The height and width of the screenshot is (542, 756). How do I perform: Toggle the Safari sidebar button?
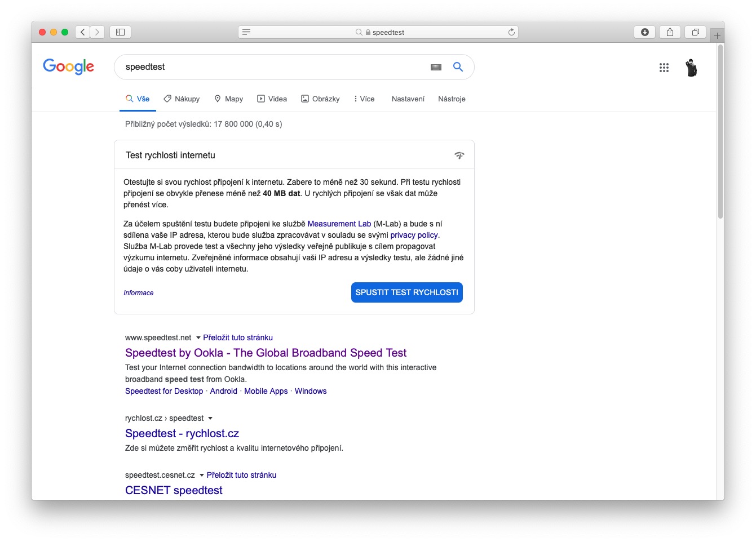point(120,32)
